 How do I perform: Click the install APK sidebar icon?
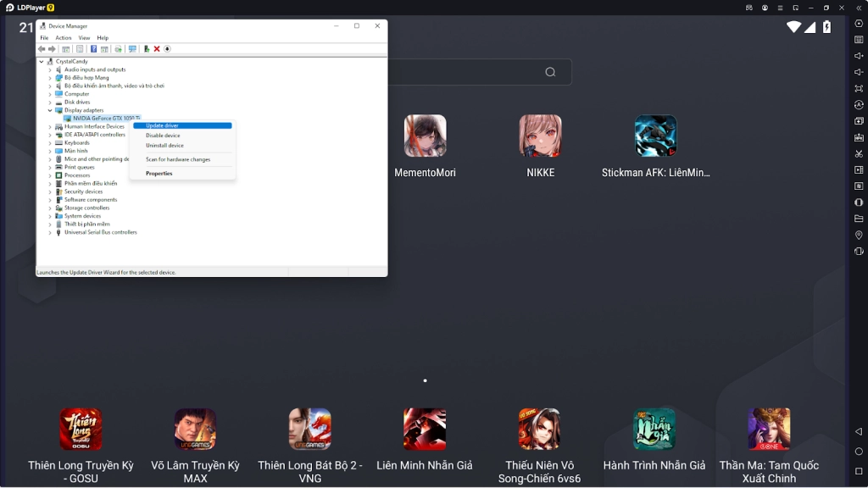pyautogui.click(x=859, y=137)
